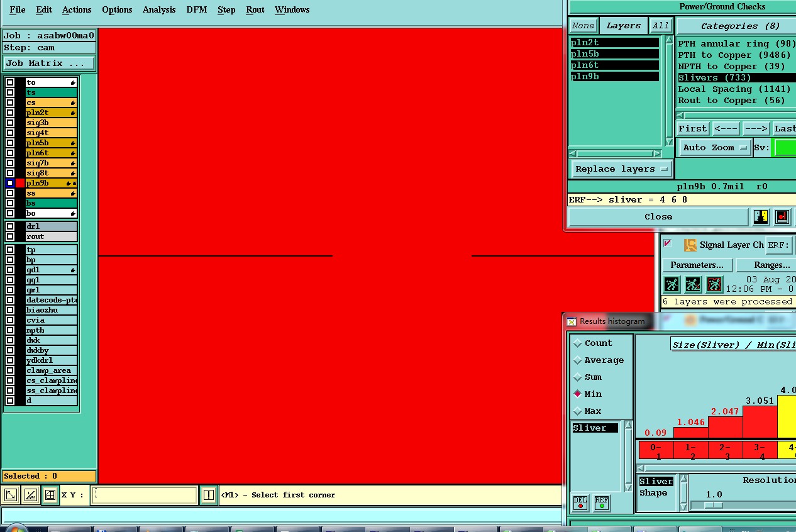Viewport: 796px width, 532px height.
Task: Click the Ranges... button
Action: coord(767,265)
